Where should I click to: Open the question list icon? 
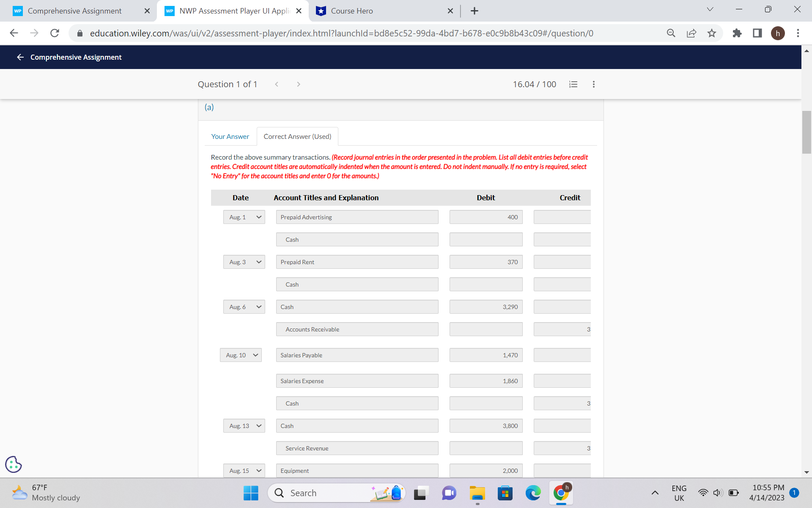tap(573, 84)
